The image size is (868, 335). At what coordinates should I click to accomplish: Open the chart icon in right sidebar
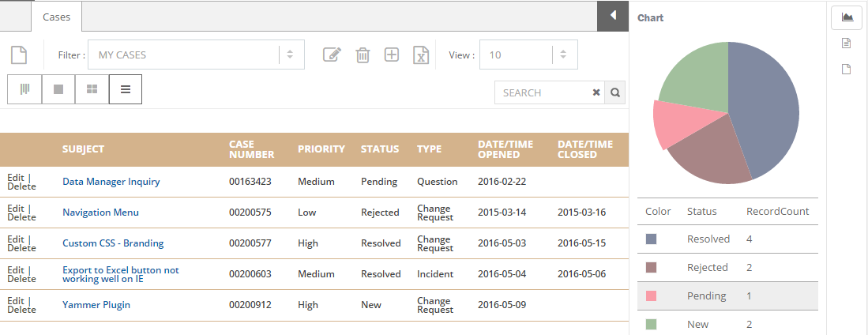click(x=847, y=17)
